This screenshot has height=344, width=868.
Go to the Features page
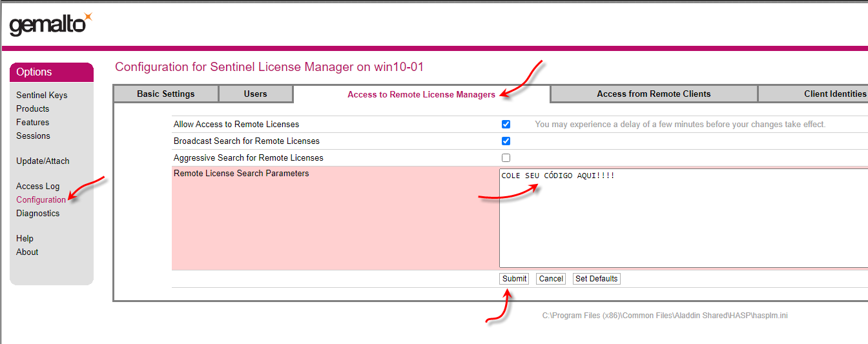(x=33, y=122)
